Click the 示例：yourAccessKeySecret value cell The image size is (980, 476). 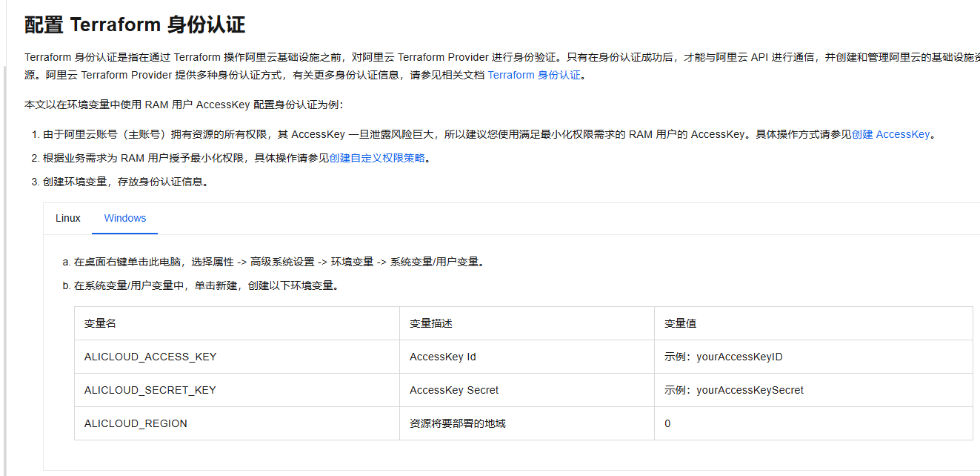pyautogui.click(x=813, y=390)
